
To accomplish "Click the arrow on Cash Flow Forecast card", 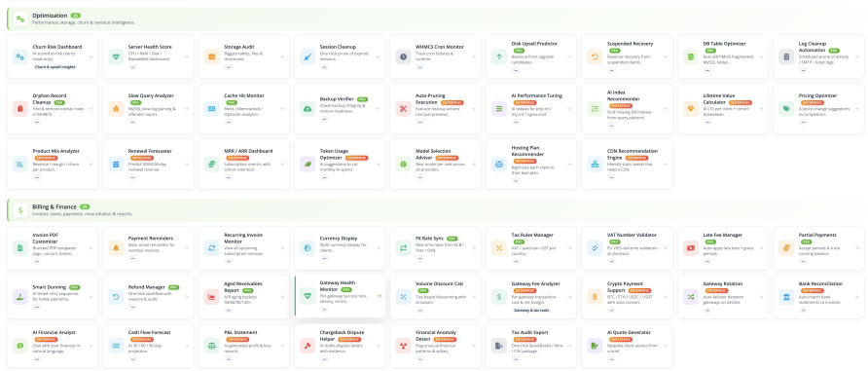I will click(186, 346).
